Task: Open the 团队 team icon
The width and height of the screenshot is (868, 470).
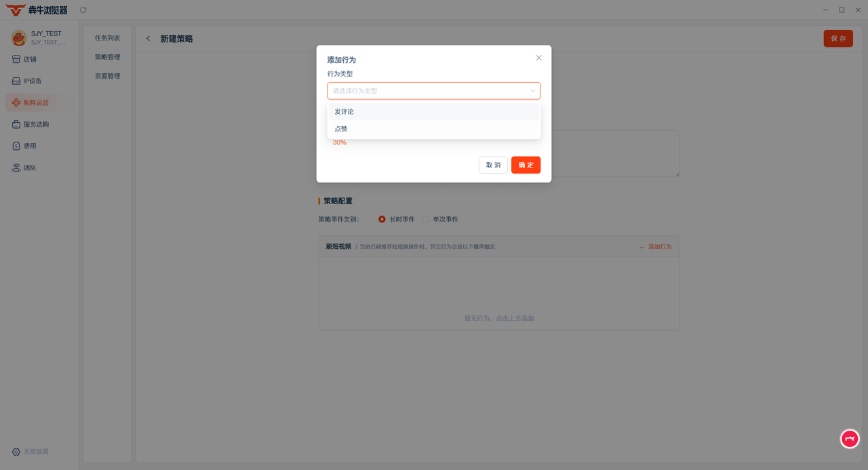Action: pyautogui.click(x=16, y=168)
